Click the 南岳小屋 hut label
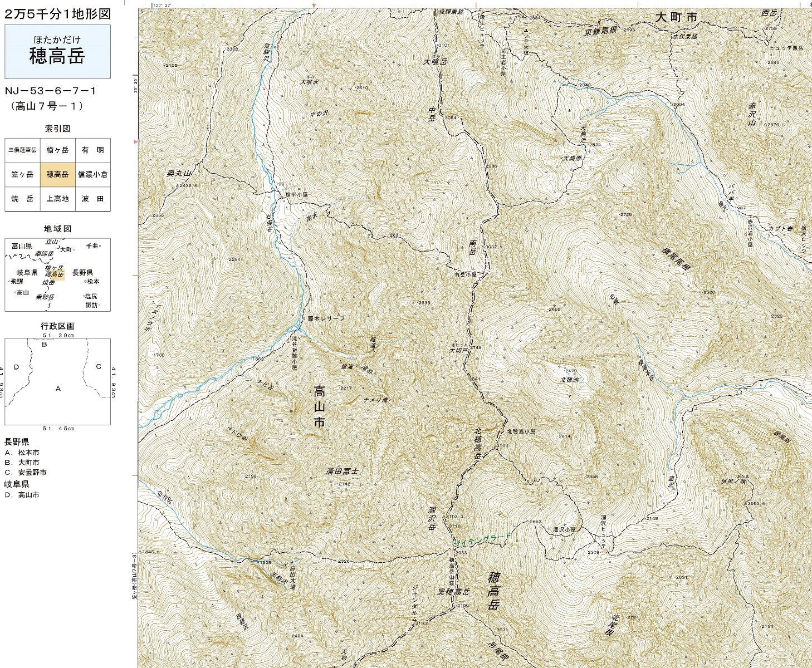 click(466, 274)
